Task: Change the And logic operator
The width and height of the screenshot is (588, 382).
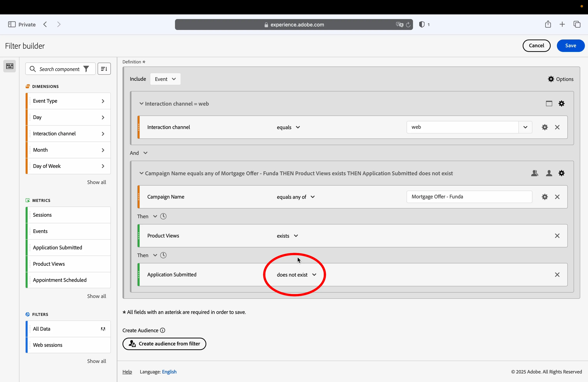Action: (139, 153)
